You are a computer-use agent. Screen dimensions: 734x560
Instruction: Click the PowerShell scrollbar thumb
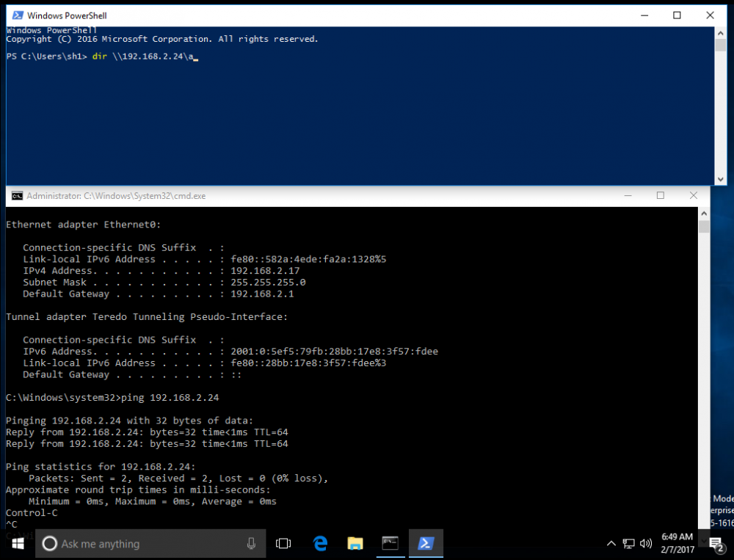[721, 46]
